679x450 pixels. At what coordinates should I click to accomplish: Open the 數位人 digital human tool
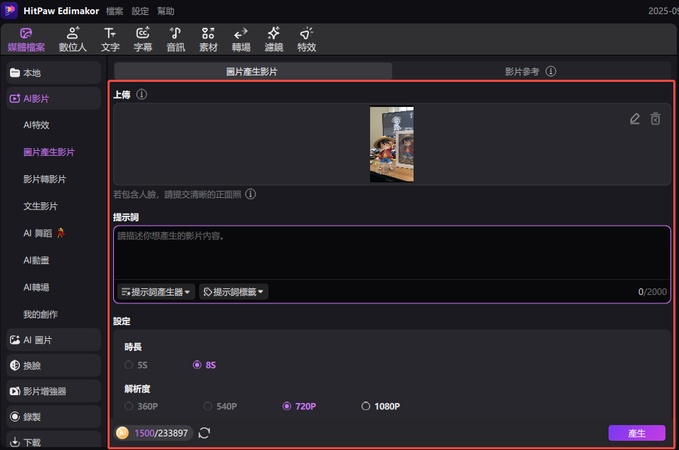point(73,39)
